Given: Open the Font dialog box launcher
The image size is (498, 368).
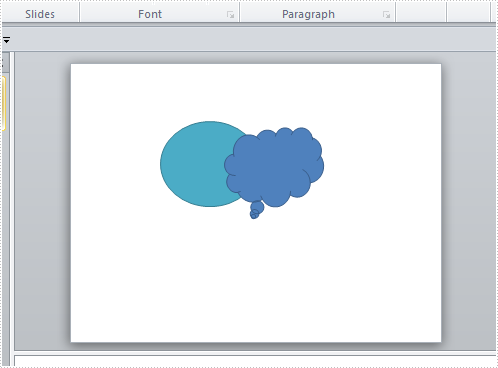Looking at the screenshot, I should [x=230, y=14].
